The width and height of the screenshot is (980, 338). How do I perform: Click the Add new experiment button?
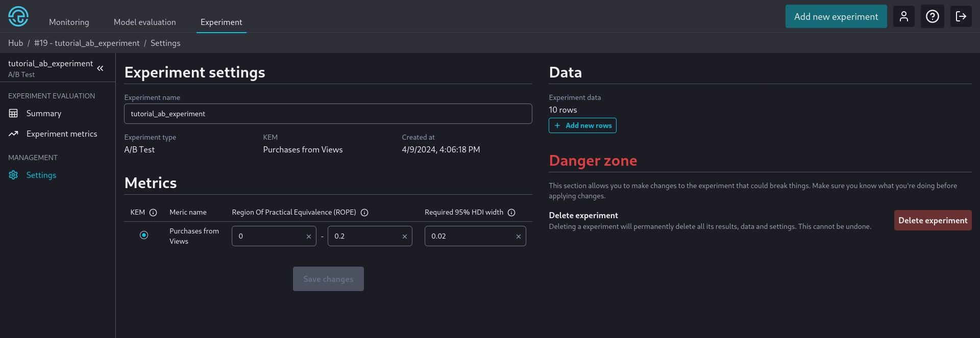click(x=836, y=16)
